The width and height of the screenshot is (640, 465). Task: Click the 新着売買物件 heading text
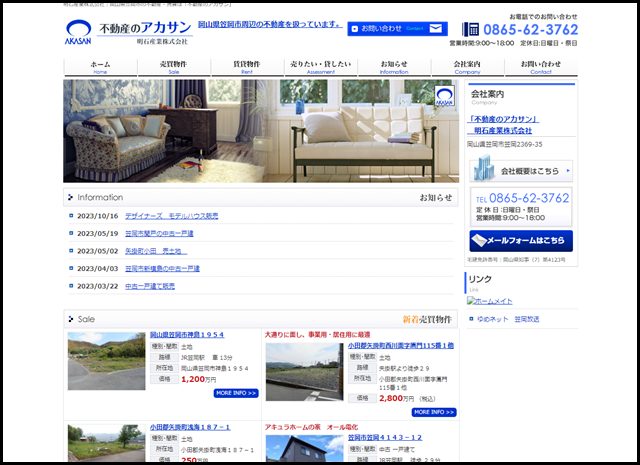point(427,319)
